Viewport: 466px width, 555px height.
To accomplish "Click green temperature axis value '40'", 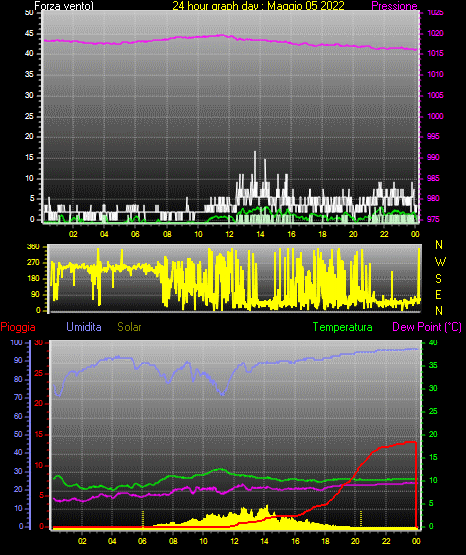I will click(x=433, y=342).
